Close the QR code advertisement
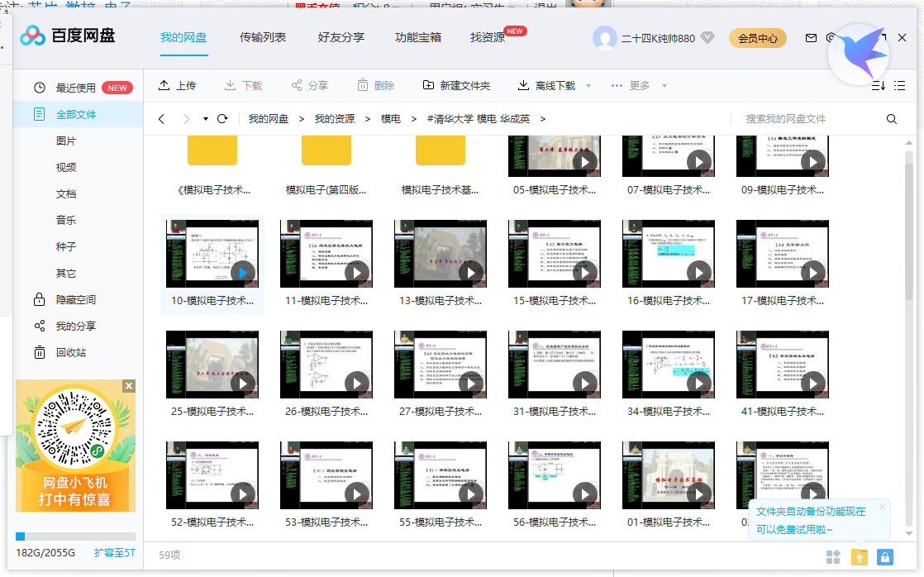This screenshot has height=577, width=924. click(x=128, y=386)
